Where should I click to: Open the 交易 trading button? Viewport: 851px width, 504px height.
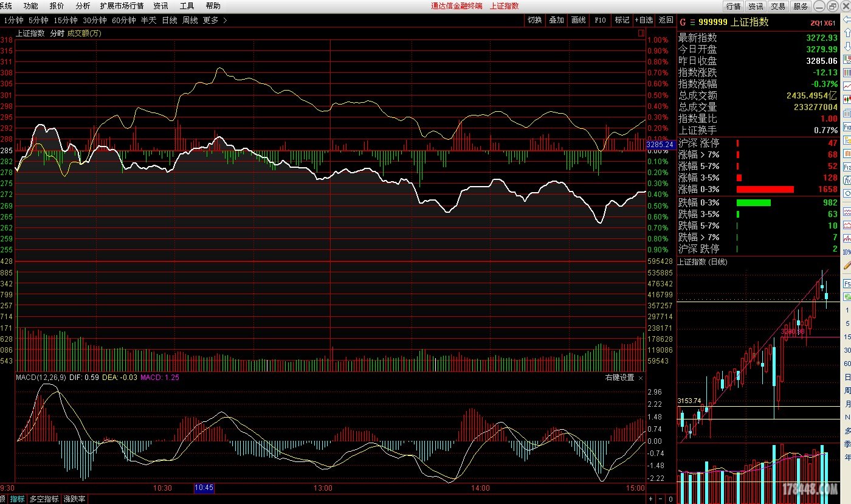coord(778,6)
